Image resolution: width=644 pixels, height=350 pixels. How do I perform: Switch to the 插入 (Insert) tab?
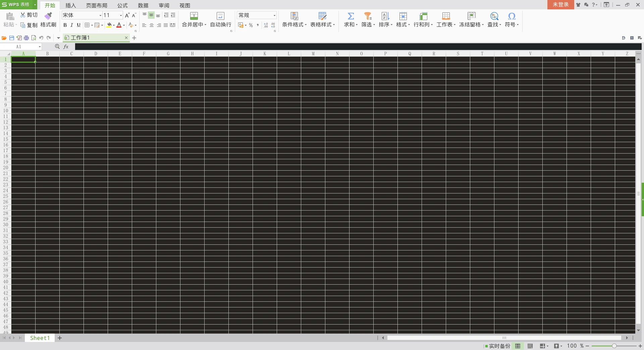point(70,5)
